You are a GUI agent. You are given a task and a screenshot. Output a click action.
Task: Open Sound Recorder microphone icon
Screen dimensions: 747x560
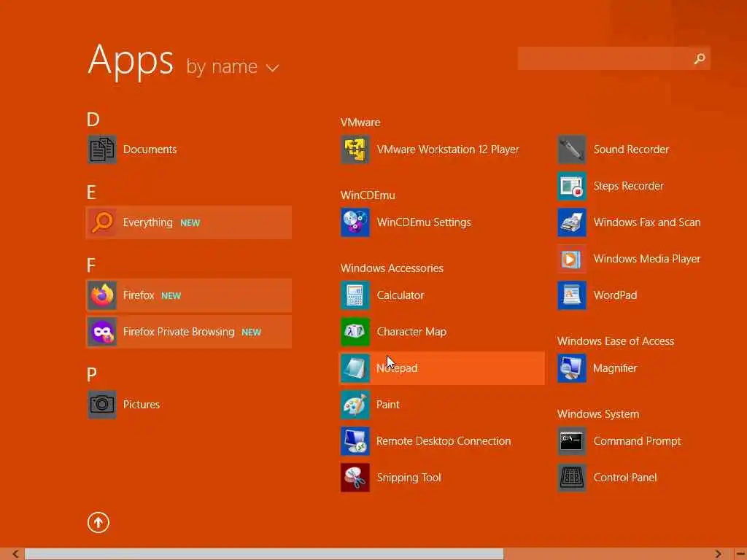[x=572, y=149]
